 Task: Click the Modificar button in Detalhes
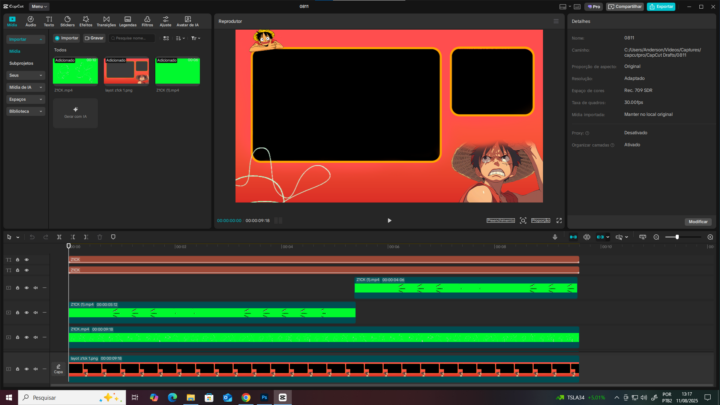pyautogui.click(x=698, y=222)
